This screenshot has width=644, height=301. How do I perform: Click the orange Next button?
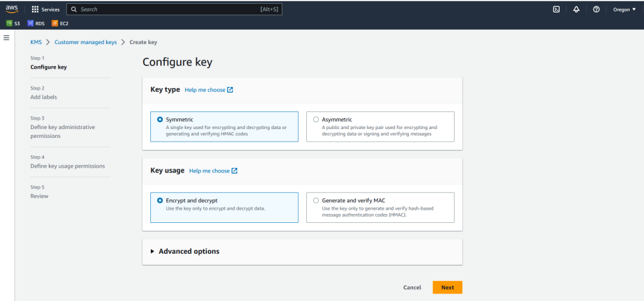[x=447, y=287]
